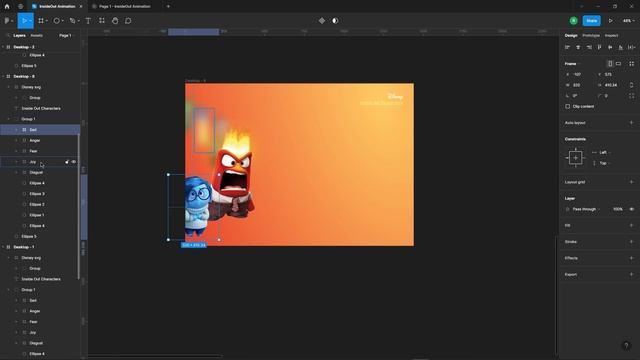Select the Ellipse 3 layer
This screenshot has height=360, width=640.
click(x=37, y=194)
